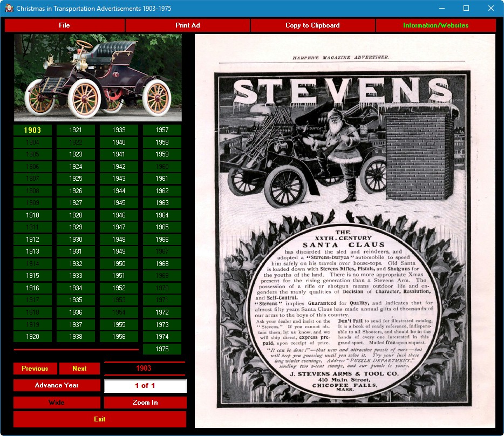Choose the 1958 year button
Image resolution: width=504 pixels, height=436 pixels.
pyautogui.click(x=162, y=142)
